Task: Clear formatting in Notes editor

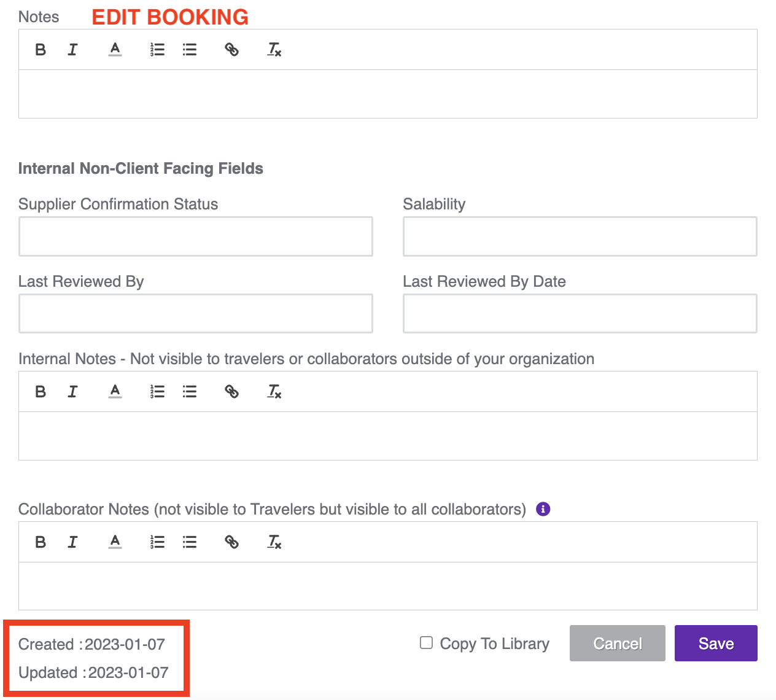Action: pos(274,50)
